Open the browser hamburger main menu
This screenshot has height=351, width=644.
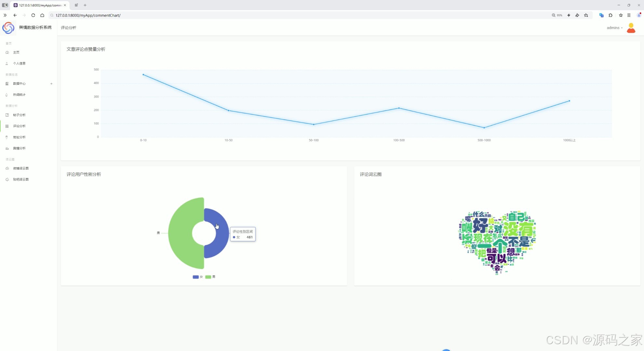[629, 15]
